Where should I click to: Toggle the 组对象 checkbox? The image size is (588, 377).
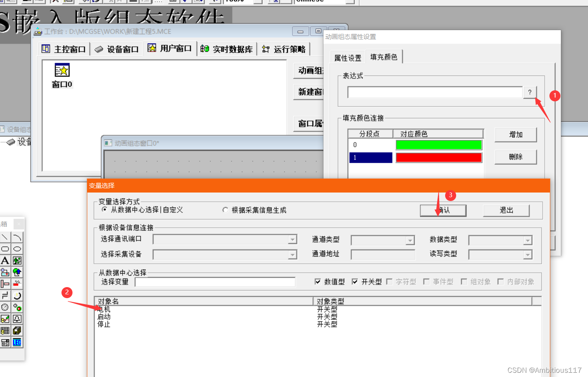point(464,282)
